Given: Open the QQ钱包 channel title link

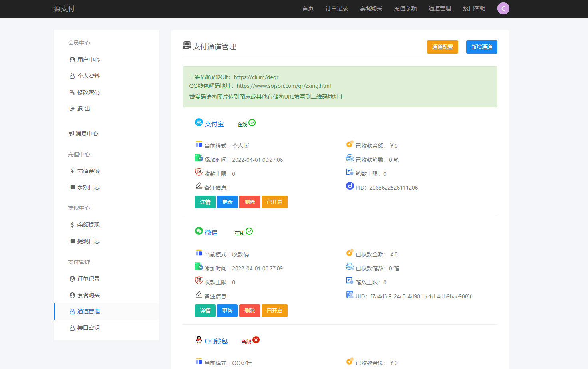Looking at the screenshot, I should click(216, 341).
